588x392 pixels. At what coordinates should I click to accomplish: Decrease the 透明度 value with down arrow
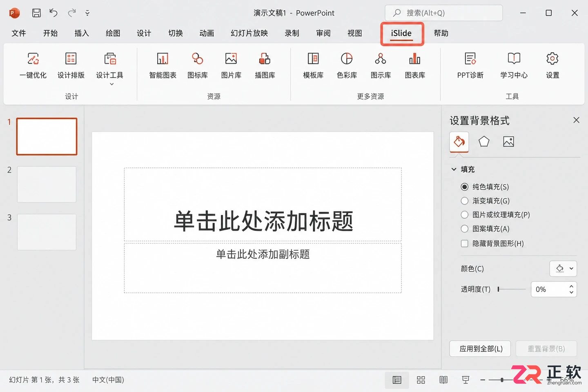point(571,292)
